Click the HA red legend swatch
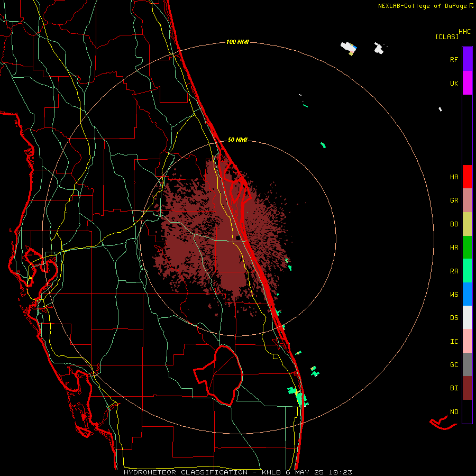The height and width of the screenshot is (476, 476). (x=467, y=177)
